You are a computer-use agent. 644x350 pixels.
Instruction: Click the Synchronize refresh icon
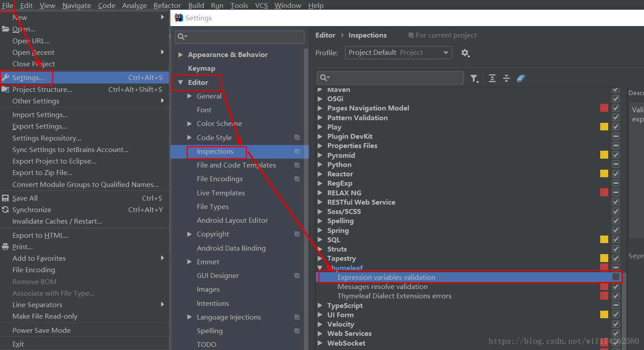pos(5,209)
